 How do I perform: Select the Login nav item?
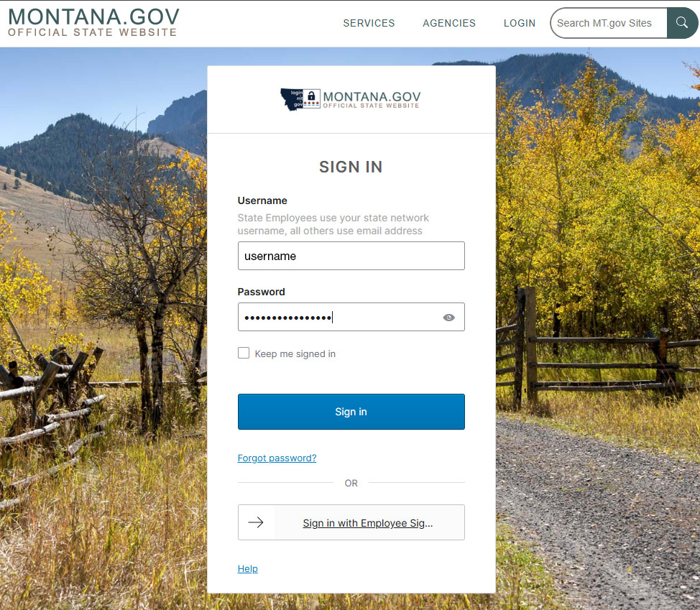519,23
